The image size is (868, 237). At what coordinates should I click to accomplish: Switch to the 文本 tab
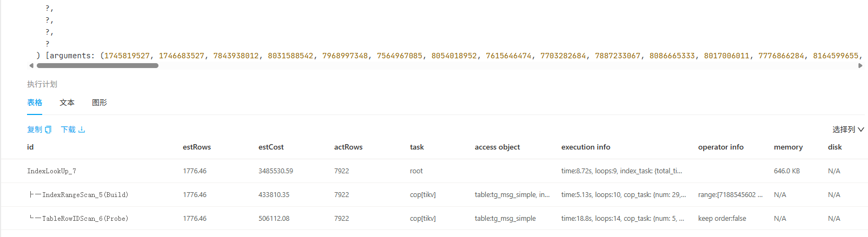click(x=67, y=103)
